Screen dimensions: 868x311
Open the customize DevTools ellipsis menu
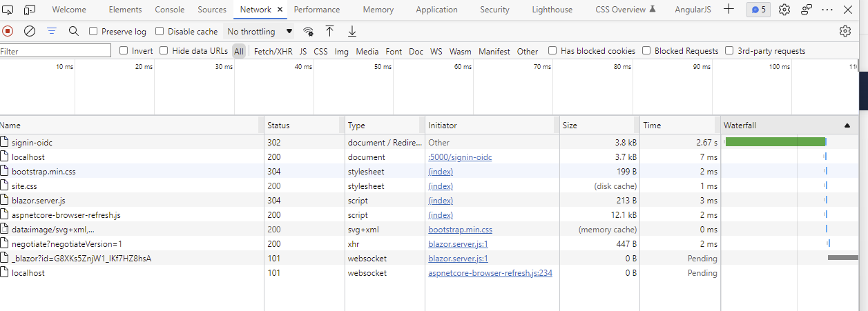[x=827, y=10]
